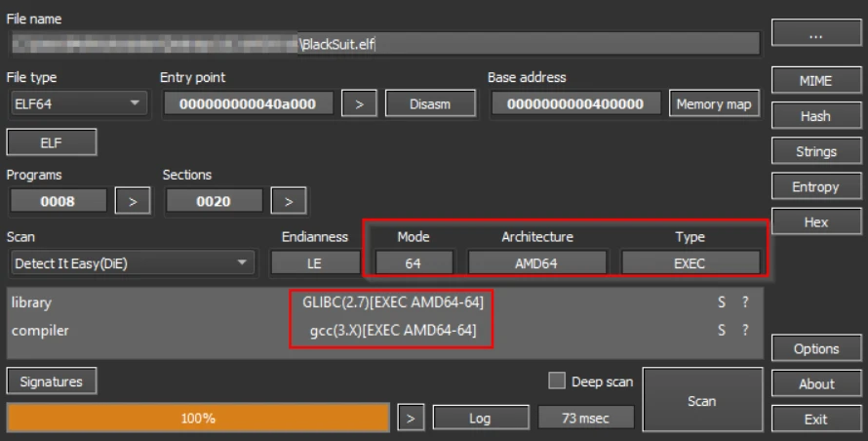Click the arrow button beside the progress bar
The height and width of the screenshot is (441, 868).
(411, 418)
